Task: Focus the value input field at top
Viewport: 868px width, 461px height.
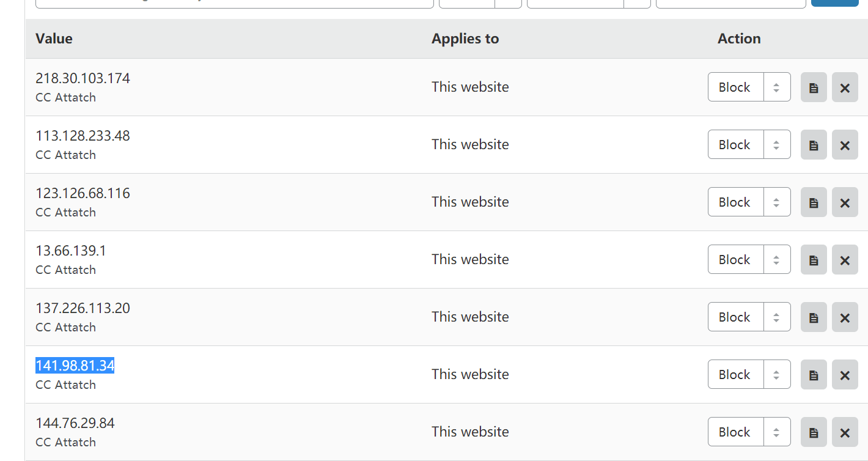Action: [x=235, y=3]
